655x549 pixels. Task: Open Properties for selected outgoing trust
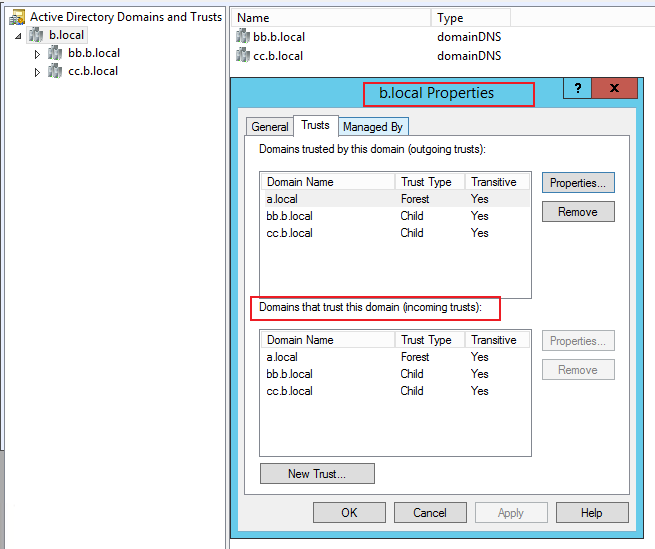pos(578,183)
